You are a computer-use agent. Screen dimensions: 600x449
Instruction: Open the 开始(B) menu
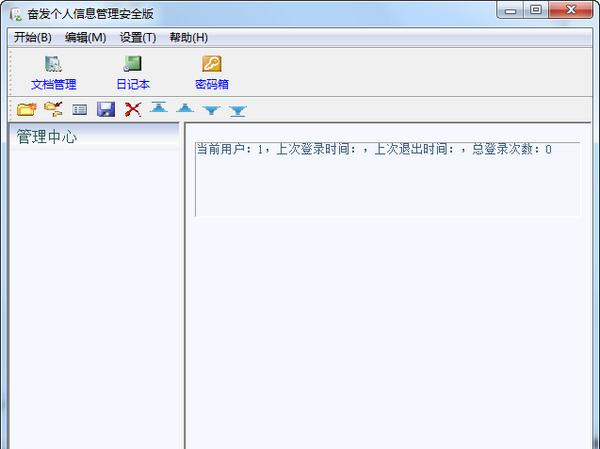33,38
